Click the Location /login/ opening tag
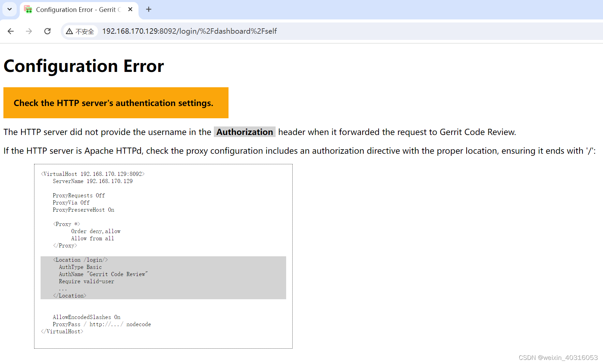The height and width of the screenshot is (364, 603). pos(80,260)
